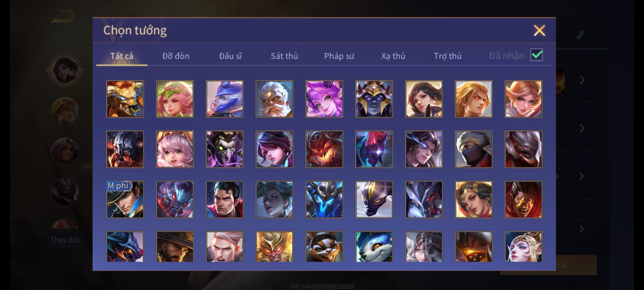Image resolution: width=644 pixels, height=290 pixels.
Task: Select the 'Đấu sĩ' tab
Action: point(230,56)
